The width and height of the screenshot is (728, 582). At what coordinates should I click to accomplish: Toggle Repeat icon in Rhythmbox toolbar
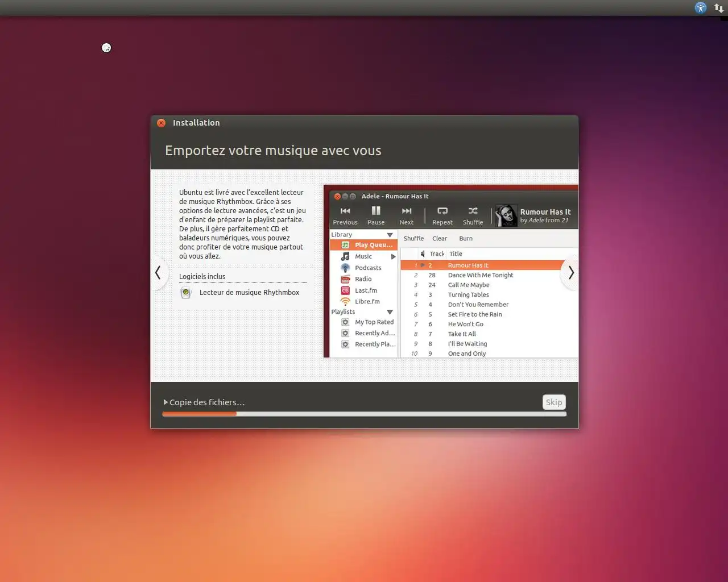tap(442, 211)
